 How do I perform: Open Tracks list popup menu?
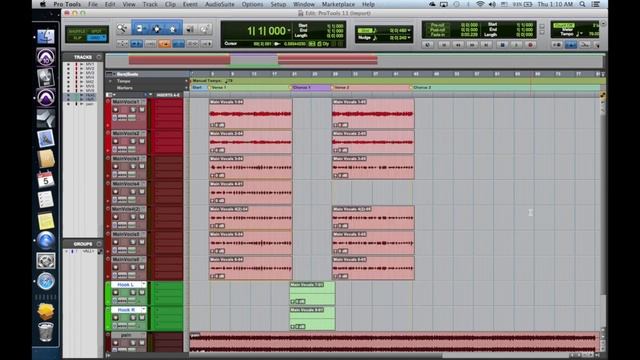pyautogui.click(x=99, y=57)
